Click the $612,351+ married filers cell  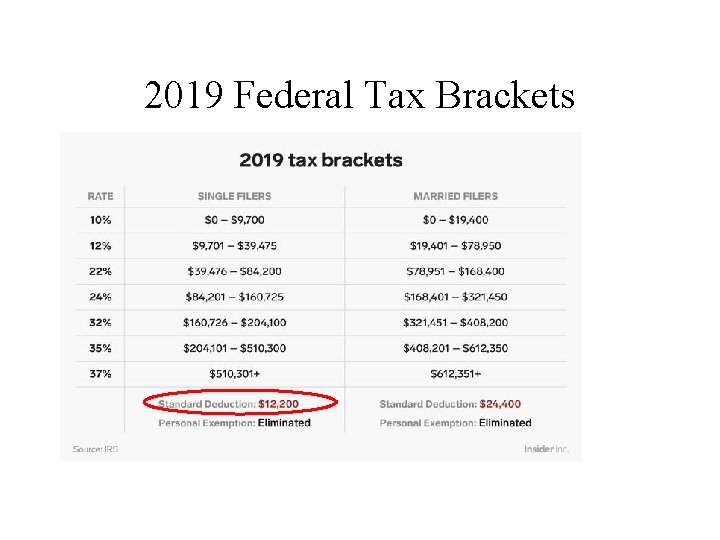(x=455, y=374)
